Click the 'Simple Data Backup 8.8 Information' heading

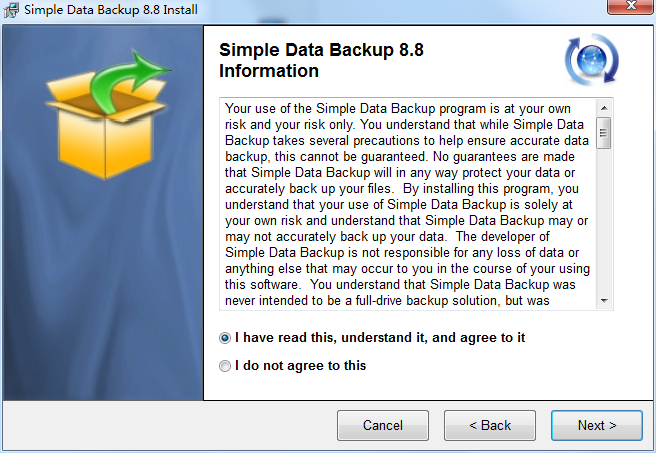point(321,60)
